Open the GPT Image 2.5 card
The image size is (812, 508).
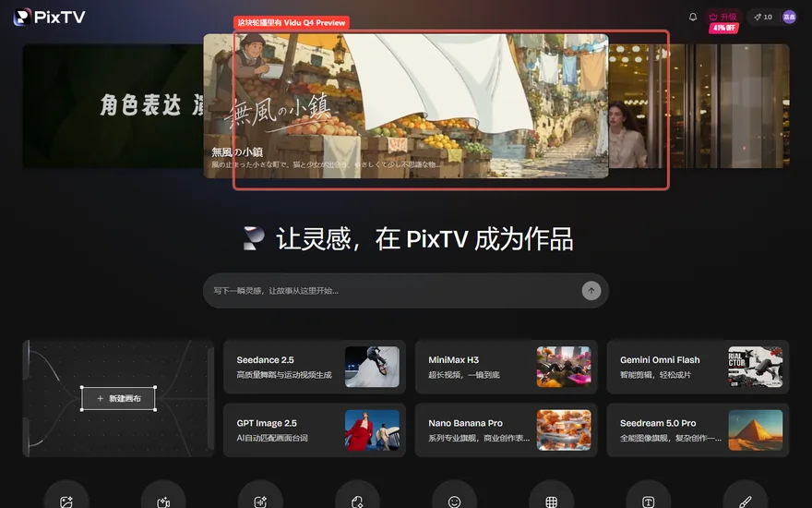pos(315,430)
